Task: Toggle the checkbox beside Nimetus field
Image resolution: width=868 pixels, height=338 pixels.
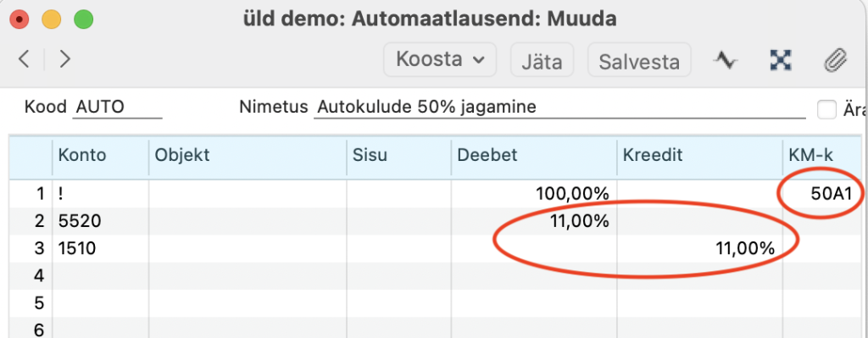Action: click(827, 110)
